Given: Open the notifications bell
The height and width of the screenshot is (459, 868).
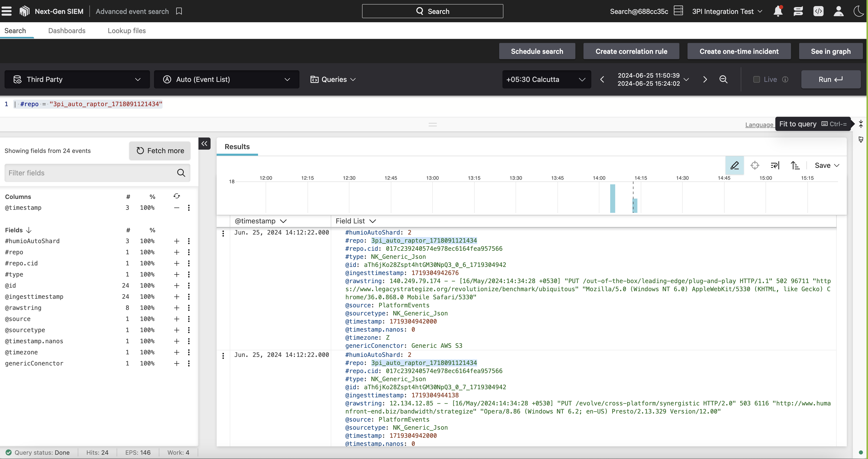Looking at the screenshot, I should pos(778,11).
